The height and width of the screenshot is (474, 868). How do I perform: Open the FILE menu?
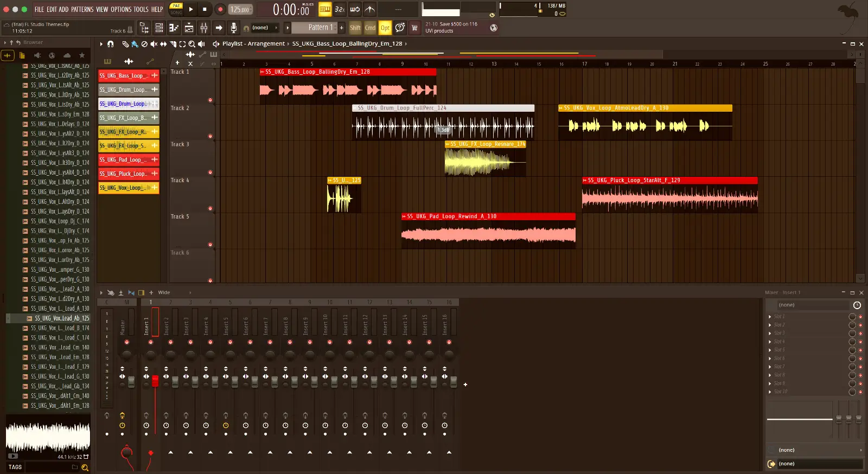pos(39,9)
